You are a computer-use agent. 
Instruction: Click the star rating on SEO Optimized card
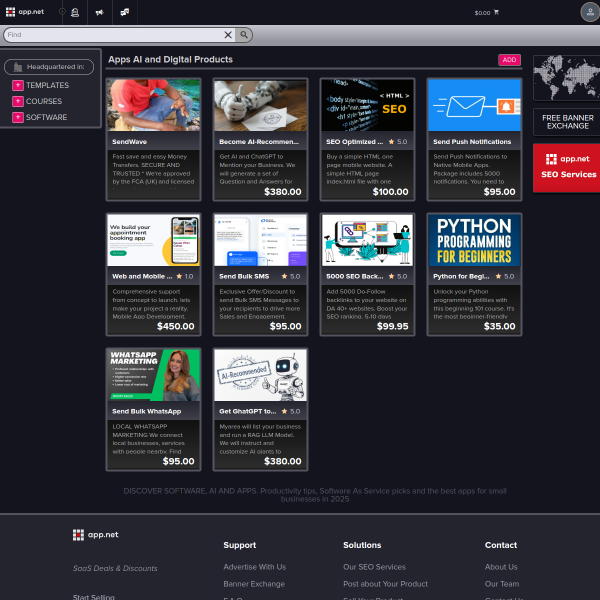398,142
